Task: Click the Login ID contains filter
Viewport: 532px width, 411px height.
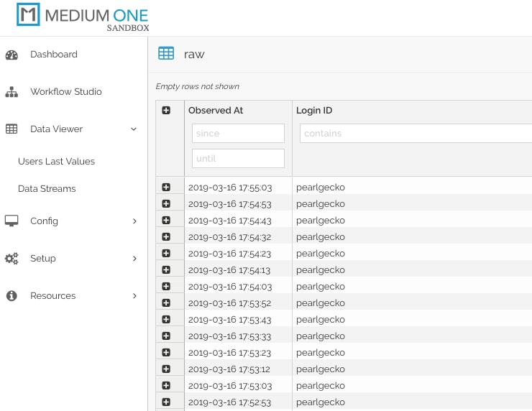Action: click(415, 134)
